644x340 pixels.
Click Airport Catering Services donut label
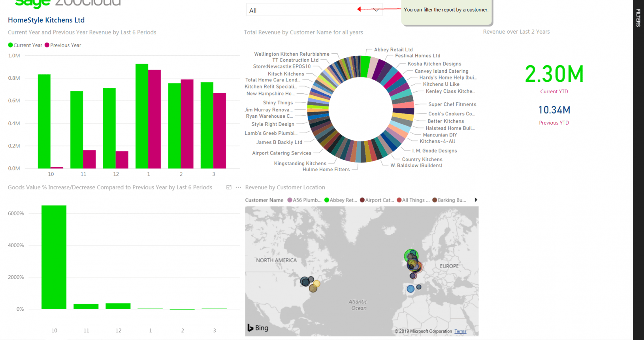click(x=282, y=153)
